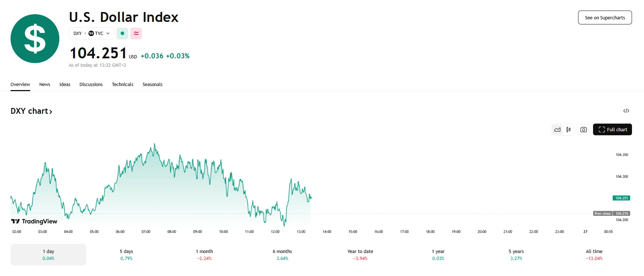Go to the Seasonals tab
The width and height of the screenshot is (644, 276).
point(152,85)
